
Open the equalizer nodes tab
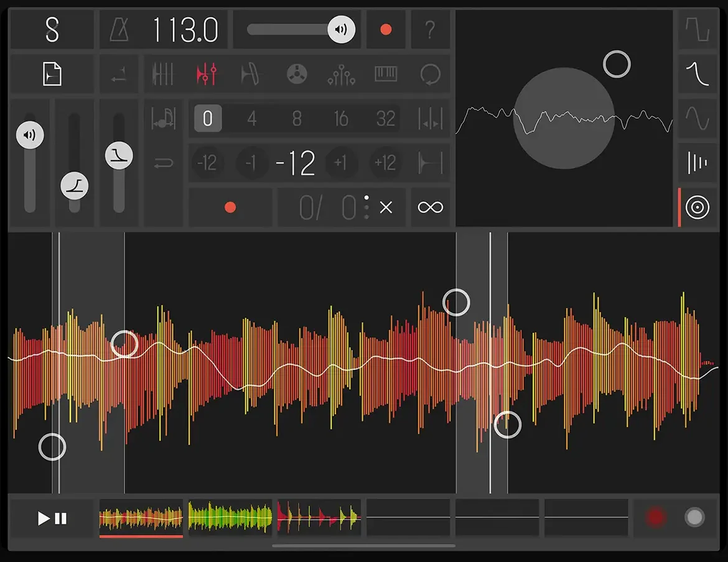pos(341,74)
